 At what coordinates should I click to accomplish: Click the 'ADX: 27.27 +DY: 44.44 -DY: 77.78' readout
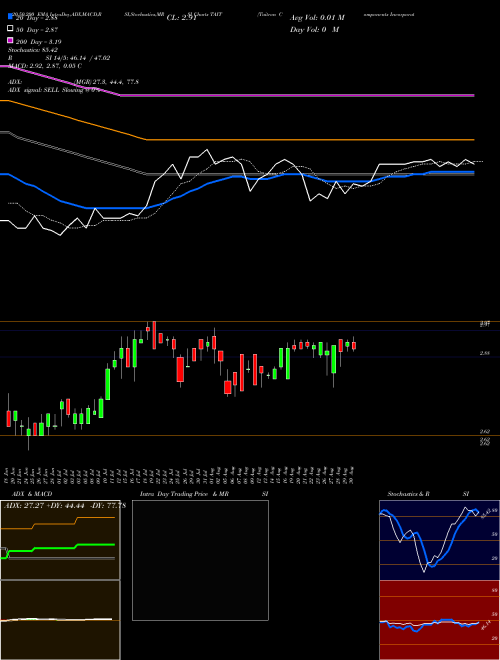pyautogui.click(x=65, y=506)
